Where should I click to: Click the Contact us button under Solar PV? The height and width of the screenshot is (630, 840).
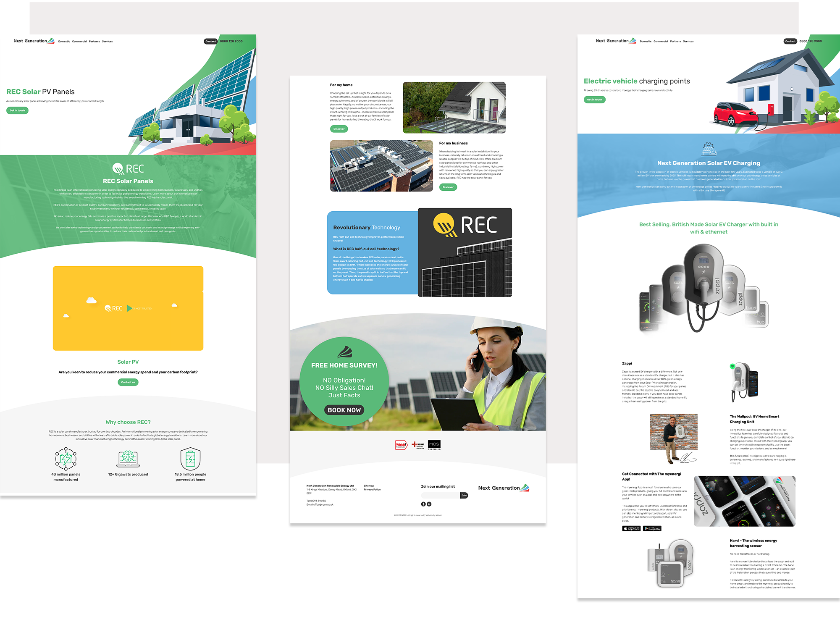[128, 382]
